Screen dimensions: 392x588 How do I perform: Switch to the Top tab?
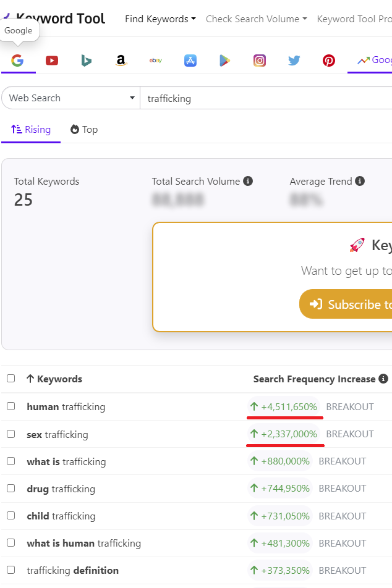coord(84,129)
